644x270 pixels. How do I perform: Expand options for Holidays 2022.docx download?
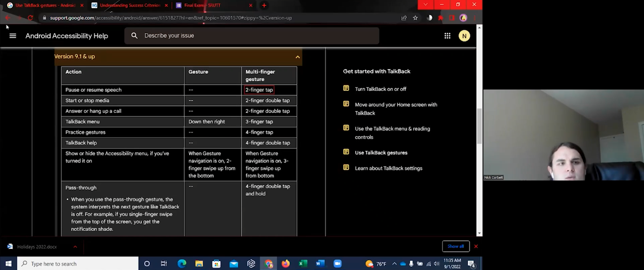(75, 246)
